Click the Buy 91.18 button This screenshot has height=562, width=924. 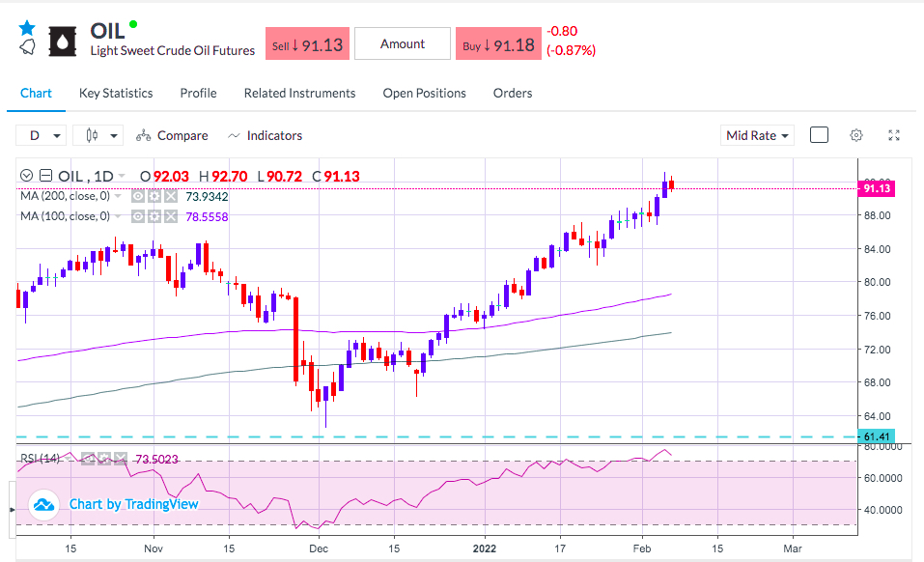click(498, 43)
